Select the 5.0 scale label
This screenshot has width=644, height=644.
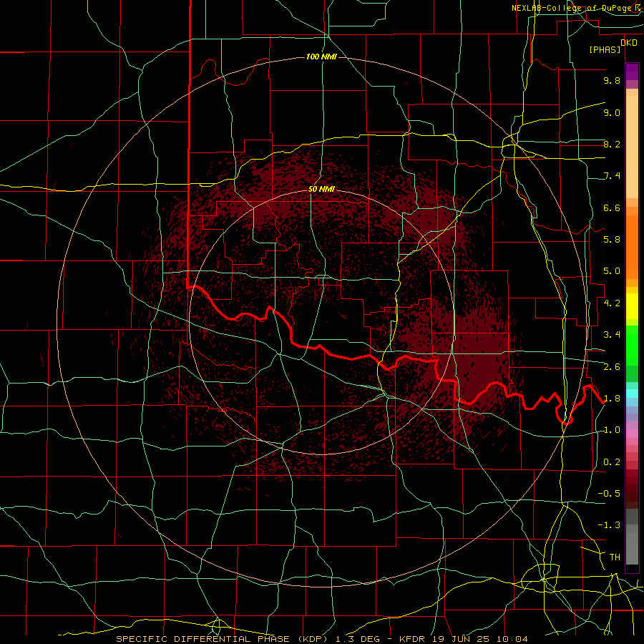pyautogui.click(x=612, y=271)
